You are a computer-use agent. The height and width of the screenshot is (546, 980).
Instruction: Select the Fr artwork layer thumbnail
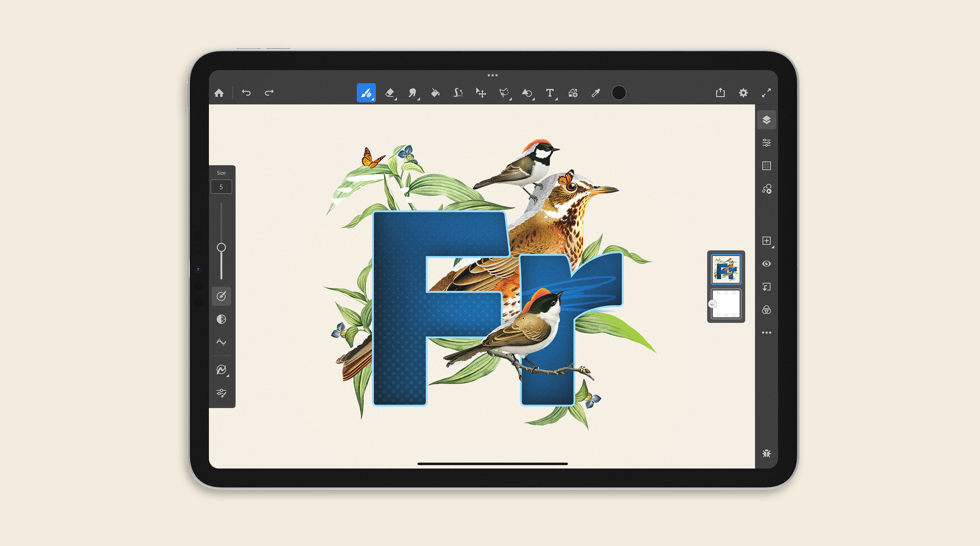tap(726, 270)
